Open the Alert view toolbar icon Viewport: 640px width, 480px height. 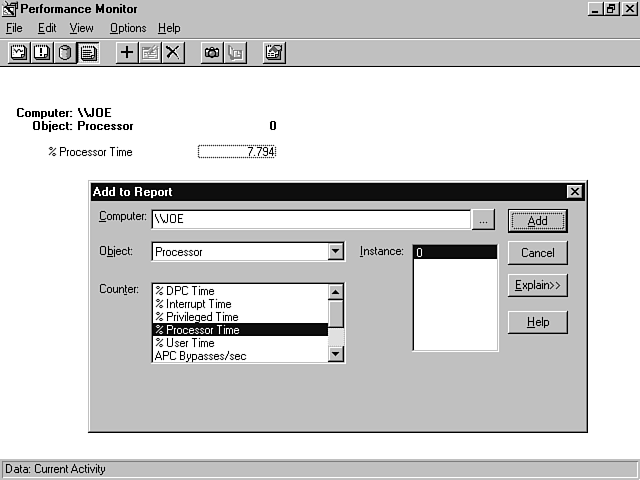pyautogui.click(x=42, y=53)
